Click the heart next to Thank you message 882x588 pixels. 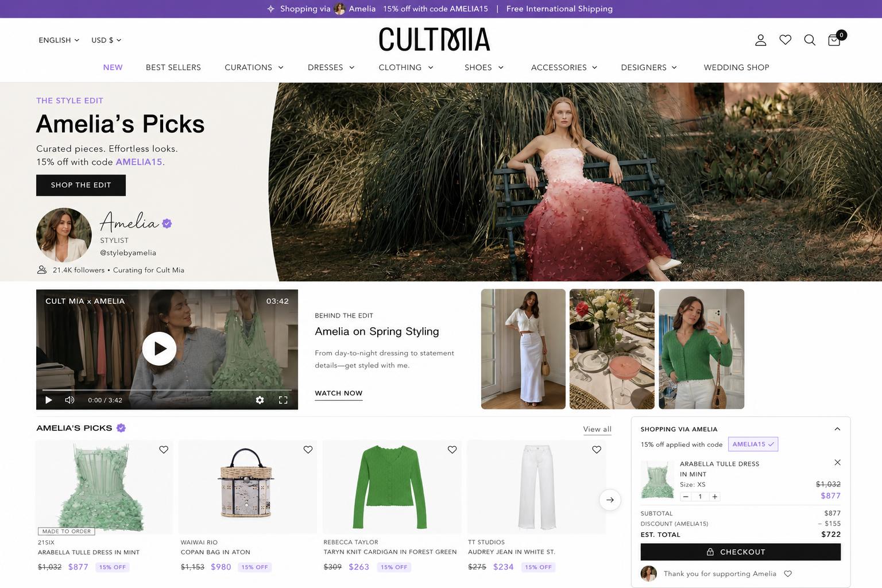click(788, 574)
